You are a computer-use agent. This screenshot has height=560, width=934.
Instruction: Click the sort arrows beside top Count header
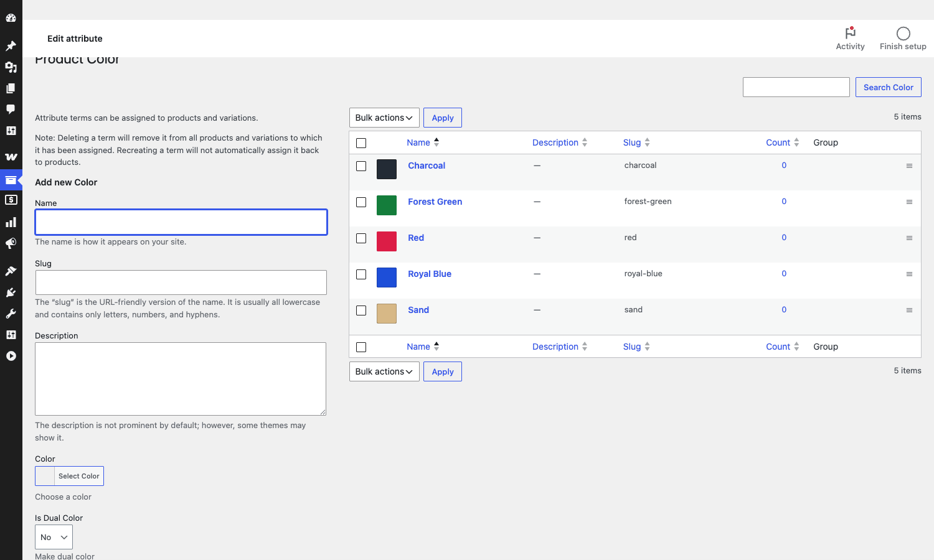[x=796, y=142]
